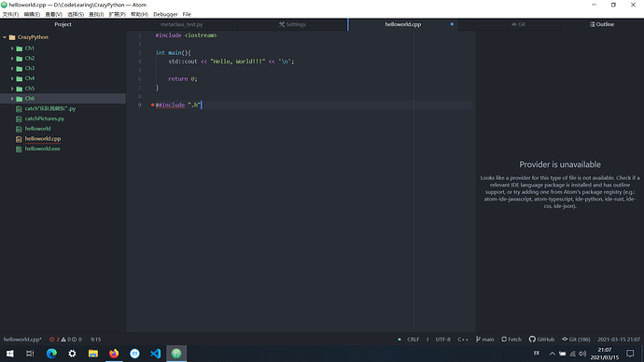Change the UTF-8 encoding selector

442,340
